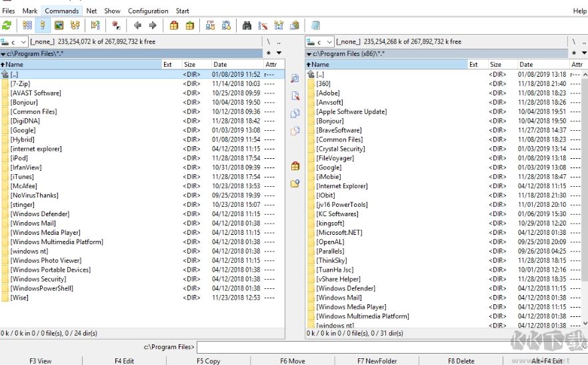Screen dimensions: 588x365
Task: Open left panel favorites asterisk hotlist
Action: [269, 53]
